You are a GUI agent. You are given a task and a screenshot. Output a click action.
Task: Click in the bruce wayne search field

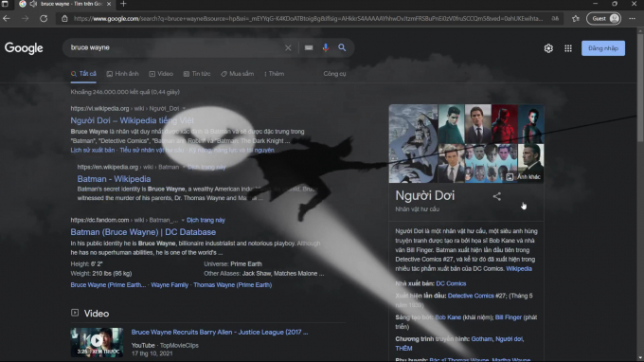click(174, 47)
